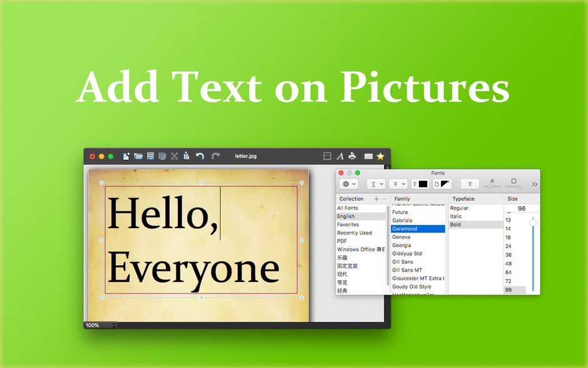Paste from the clipboard
Image resolution: width=588 pixels, height=368 pixels.
click(185, 155)
